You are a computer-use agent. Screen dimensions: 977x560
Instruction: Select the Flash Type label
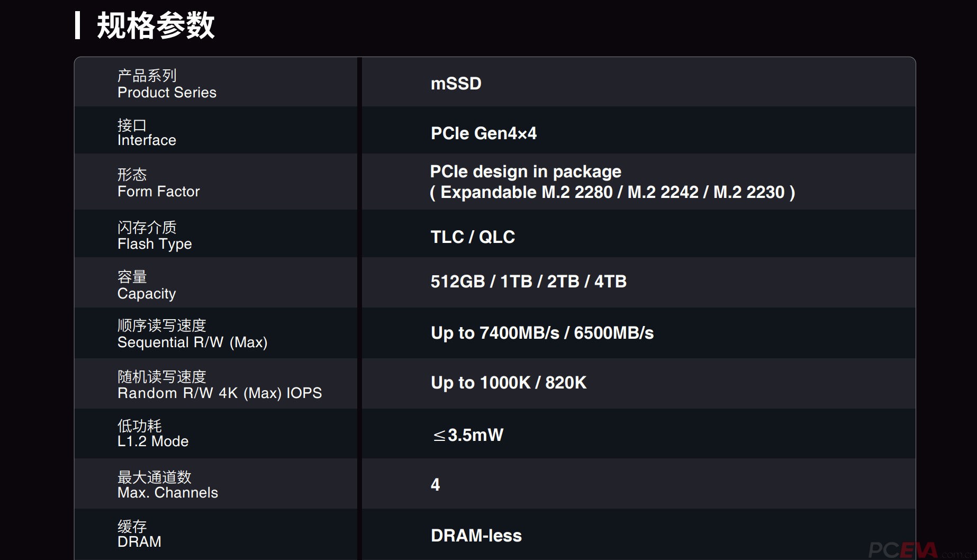154,236
